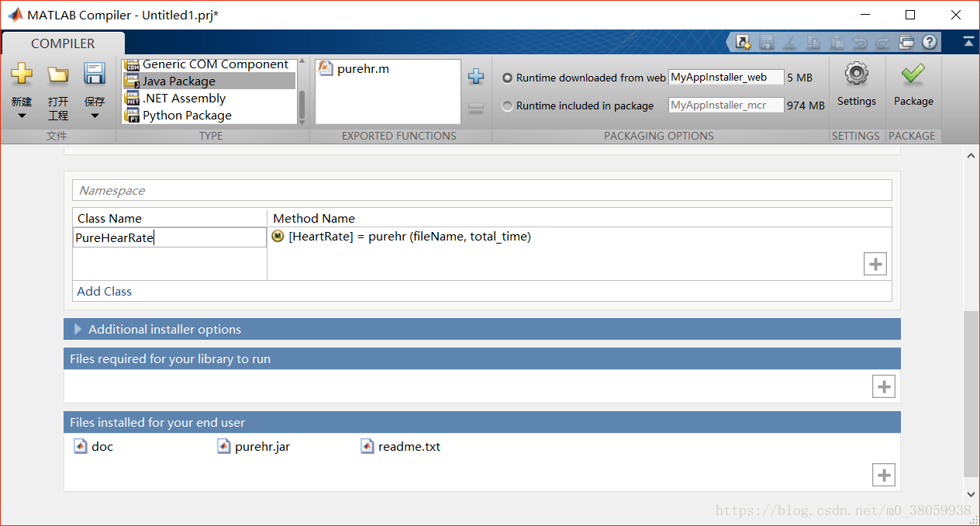Viewport: 980px width, 526px height.
Task: Select the purehr method signature row
Action: coord(409,237)
